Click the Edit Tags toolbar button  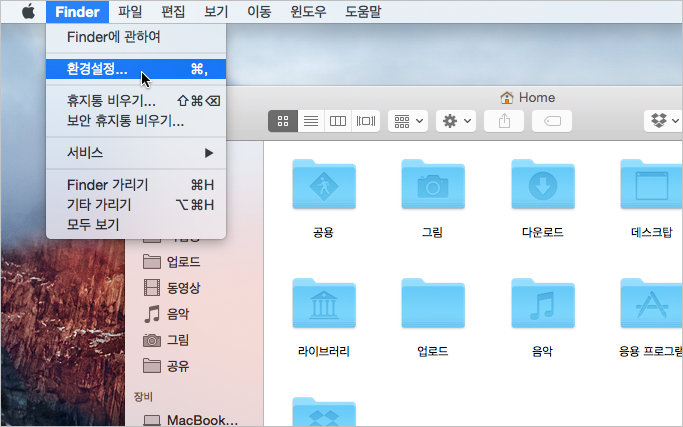tap(552, 121)
